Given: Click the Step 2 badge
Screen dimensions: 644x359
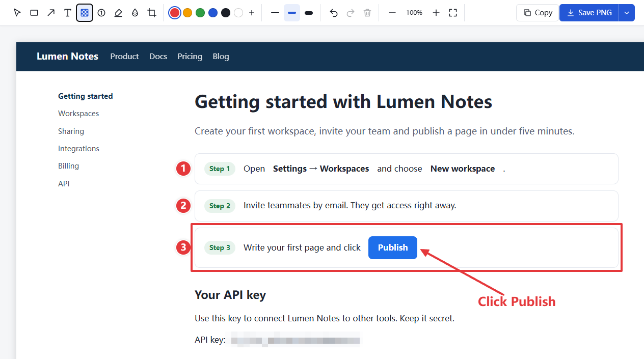Looking at the screenshot, I should coord(220,206).
